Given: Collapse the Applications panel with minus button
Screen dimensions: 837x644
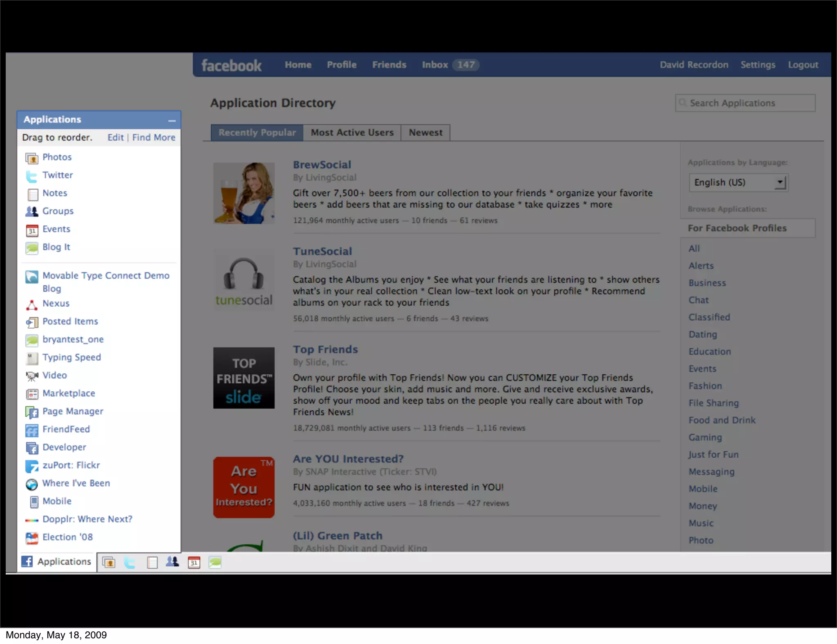Looking at the screenshot, I should [172, 121].
